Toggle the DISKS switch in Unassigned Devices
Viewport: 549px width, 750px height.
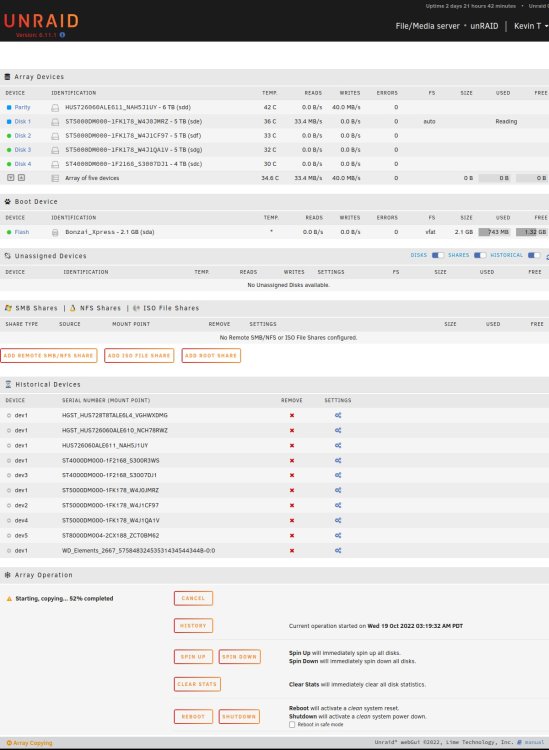tap(438, 255)
